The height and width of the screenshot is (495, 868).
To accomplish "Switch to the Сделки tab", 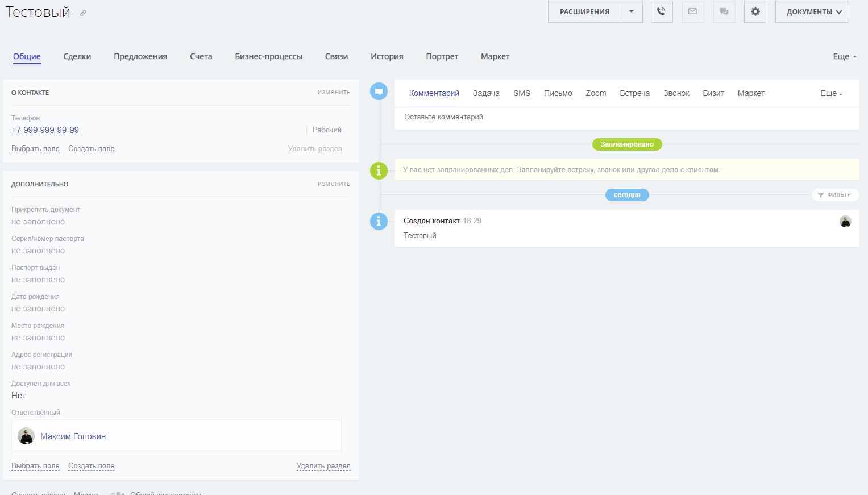I will [x=77, y=56].
